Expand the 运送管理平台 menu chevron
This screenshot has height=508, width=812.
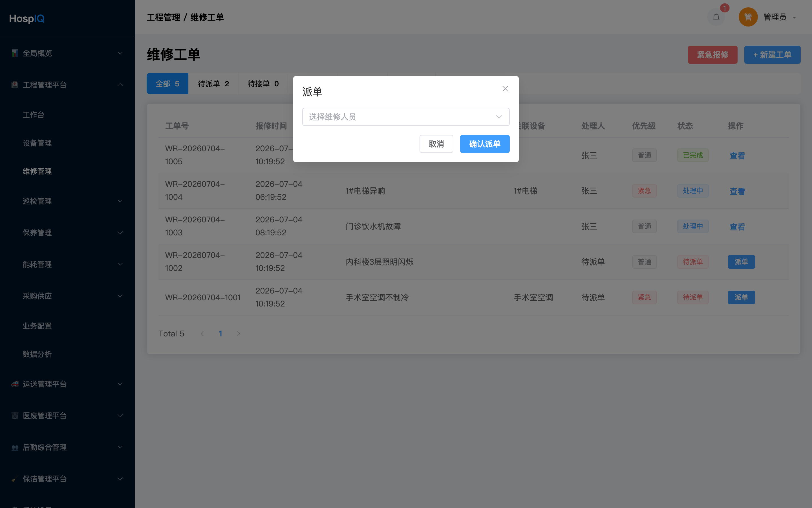[x=120, y=384]
